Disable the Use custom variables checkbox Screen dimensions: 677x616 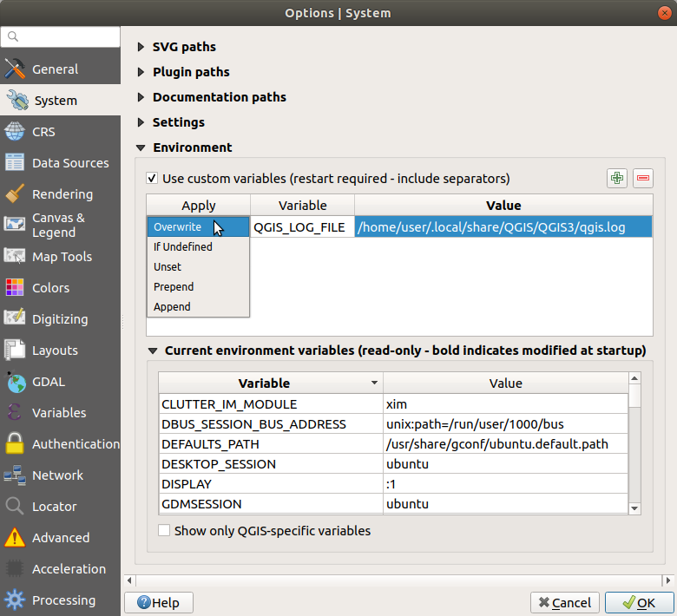153,179
